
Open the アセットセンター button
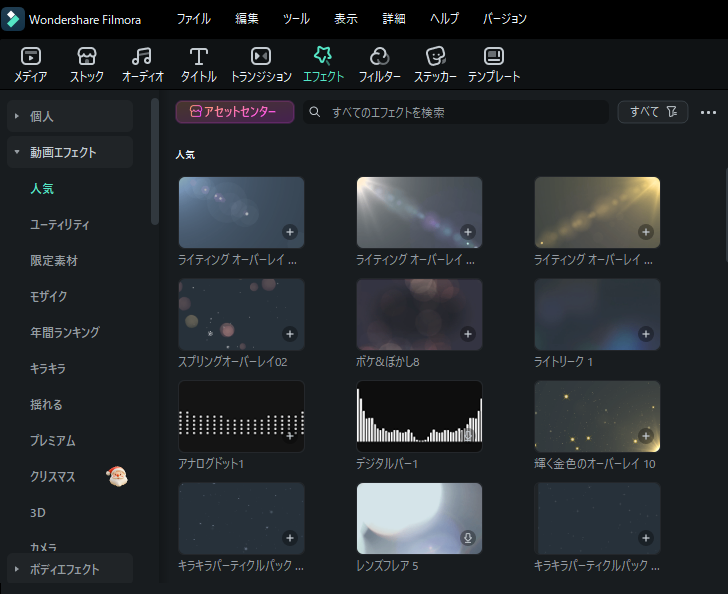[235, 112]
